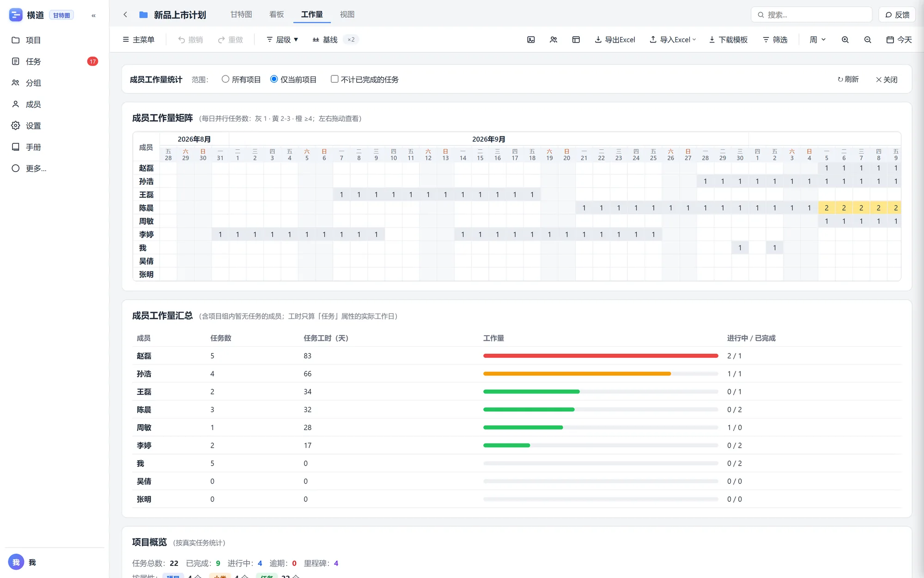Click 重做 redo button
924x578 pixels.
[230, 40]
